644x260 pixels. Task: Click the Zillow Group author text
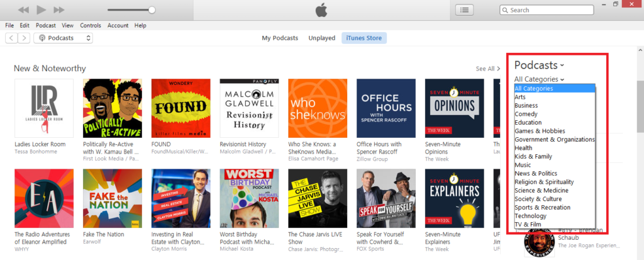[x=370, y=159]
